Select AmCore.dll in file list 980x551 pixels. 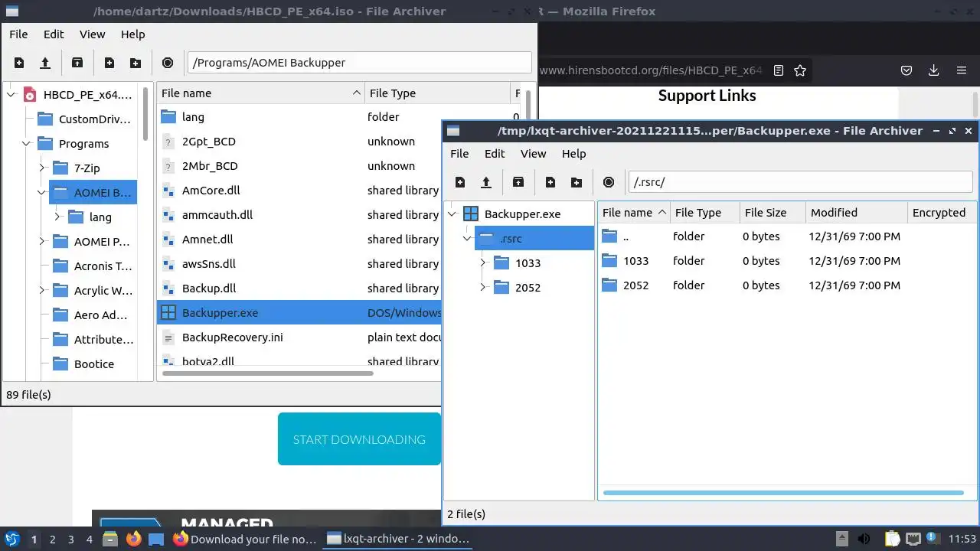[x=299, y=191]
